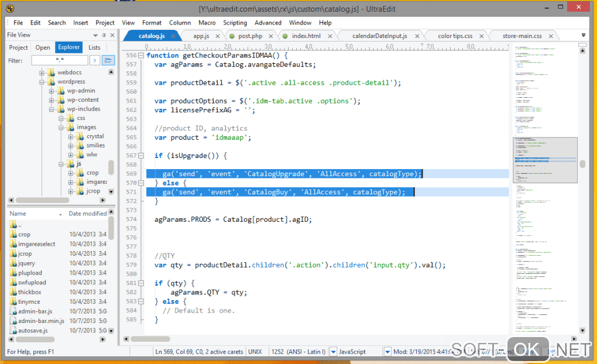The height and width of the screenshot is (364, 597).
Task: Toggle code fold at line 567
Action: click(140, 156)
